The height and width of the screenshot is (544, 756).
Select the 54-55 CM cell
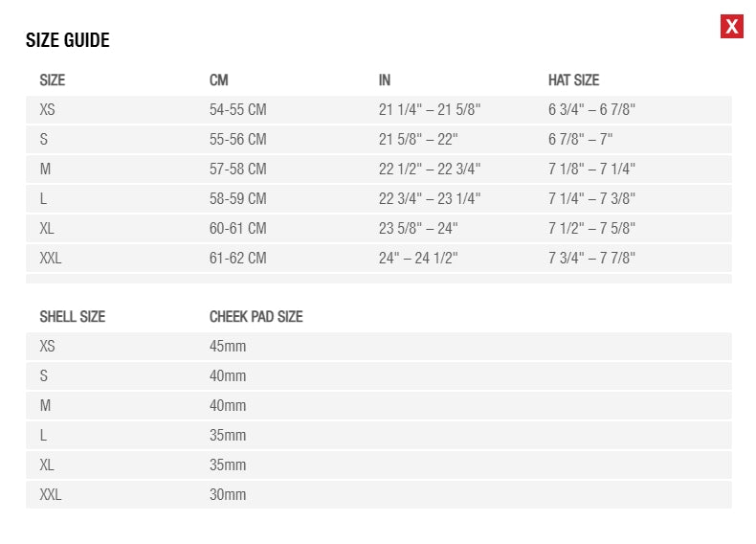coord(237,110)
